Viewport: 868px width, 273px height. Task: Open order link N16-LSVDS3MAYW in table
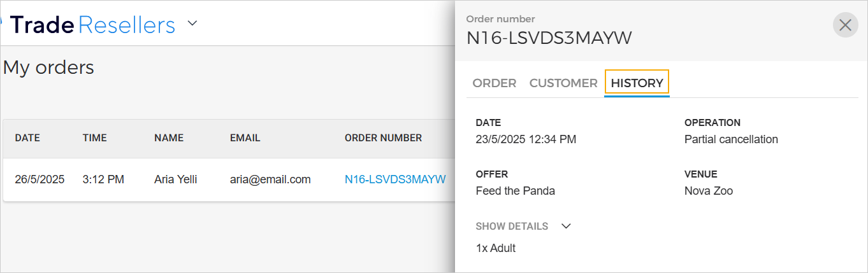click(x=395, y=179)
